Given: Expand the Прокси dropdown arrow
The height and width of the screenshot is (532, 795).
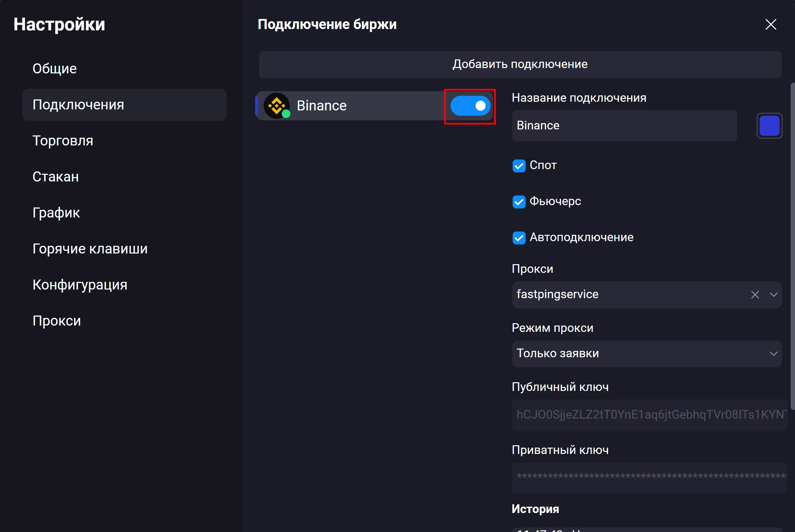Looking at the screenshot, I should point(773,295).
